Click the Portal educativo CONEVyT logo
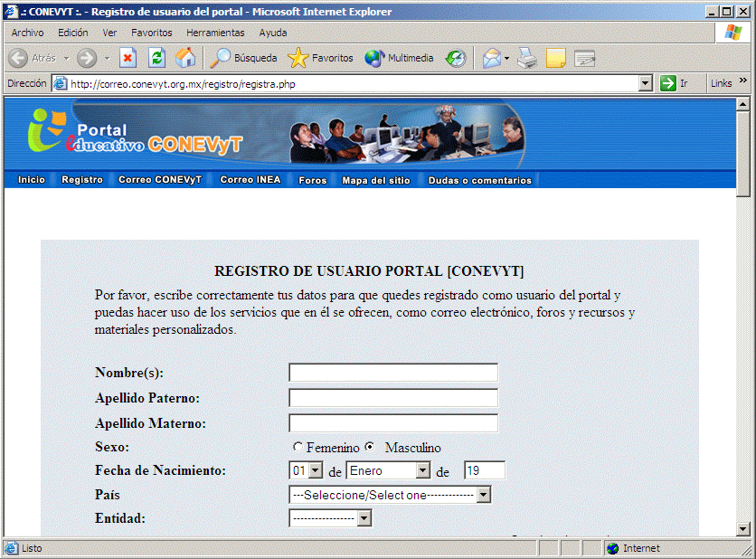Image resolution: width=756 pixels, height=559 pixels. point(136,131)
